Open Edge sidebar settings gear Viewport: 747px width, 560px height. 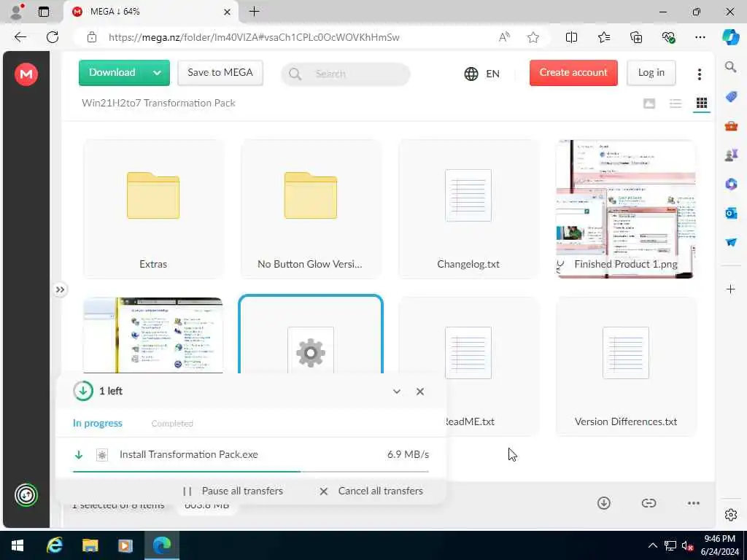(731, 515)
